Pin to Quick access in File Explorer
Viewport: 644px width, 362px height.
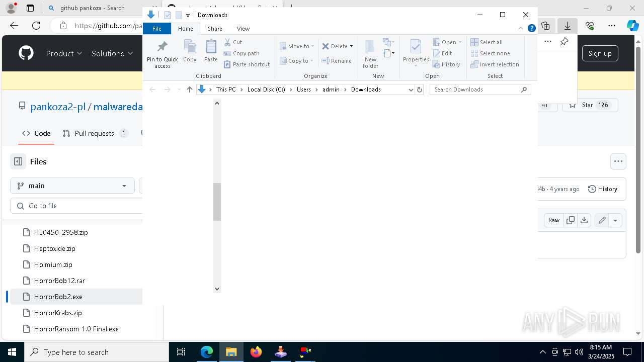point(162,54)
